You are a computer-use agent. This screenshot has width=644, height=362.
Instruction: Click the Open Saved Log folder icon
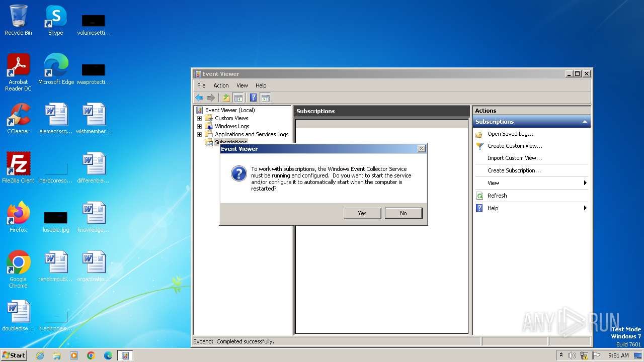479,134
